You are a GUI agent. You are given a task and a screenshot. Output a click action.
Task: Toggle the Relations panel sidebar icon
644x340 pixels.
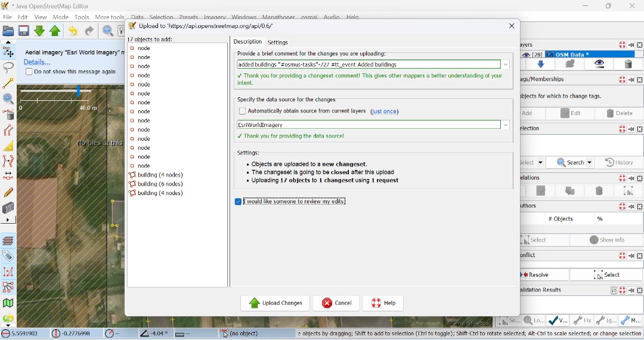(8, 288)
